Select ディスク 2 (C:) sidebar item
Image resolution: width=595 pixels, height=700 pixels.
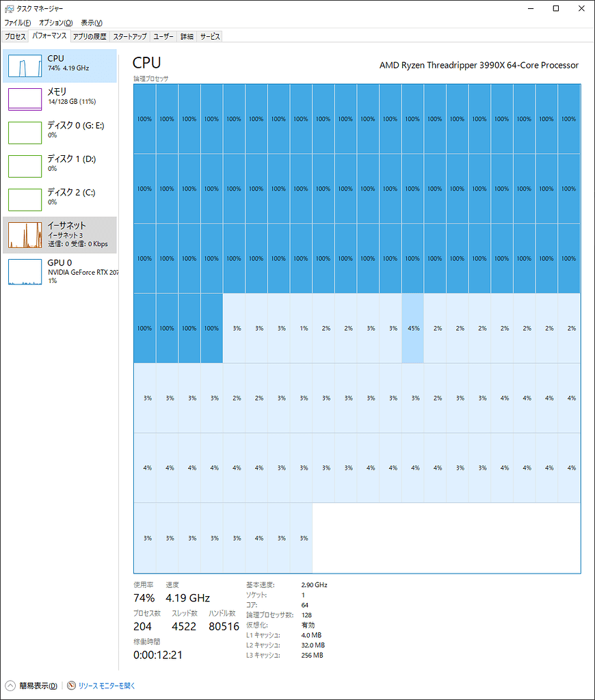60,198
